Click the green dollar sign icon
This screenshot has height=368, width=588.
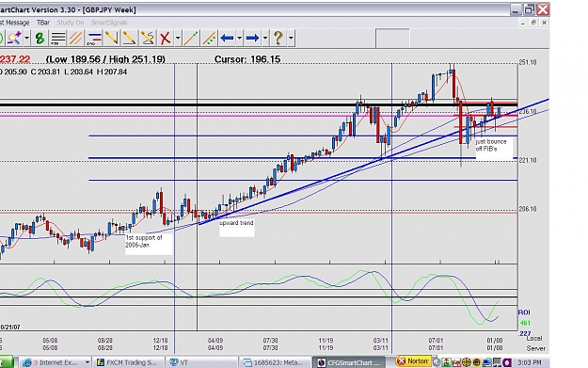click(40, 38)
